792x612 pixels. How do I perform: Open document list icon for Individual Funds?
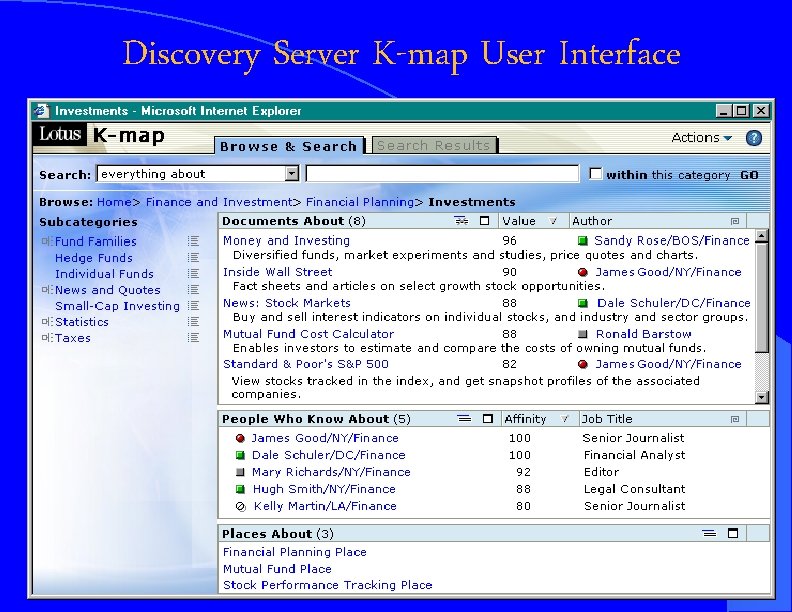(193, 274)
